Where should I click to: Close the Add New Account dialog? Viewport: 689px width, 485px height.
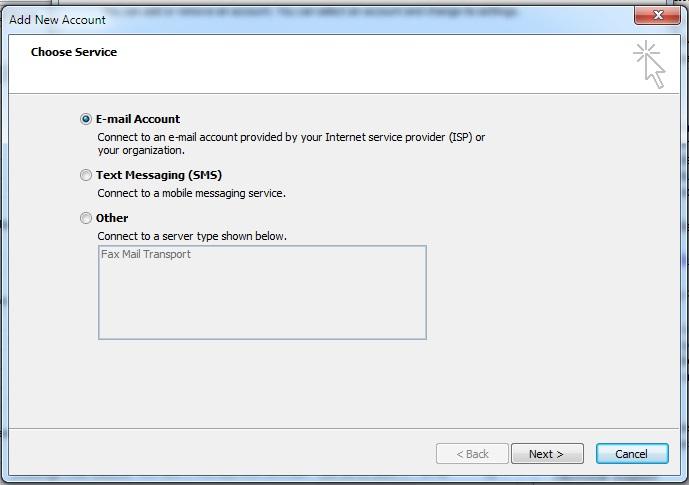click(658, 17)
